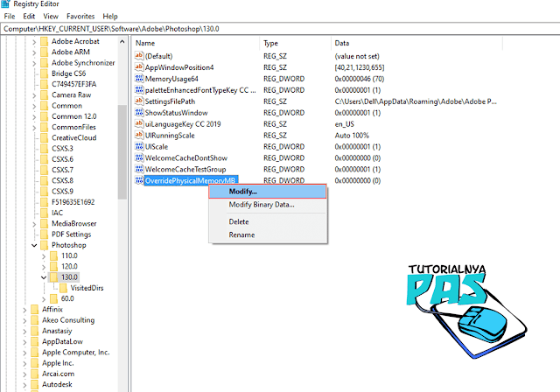Click the folder icon of Apple Inc. key

tap(35, 363)
